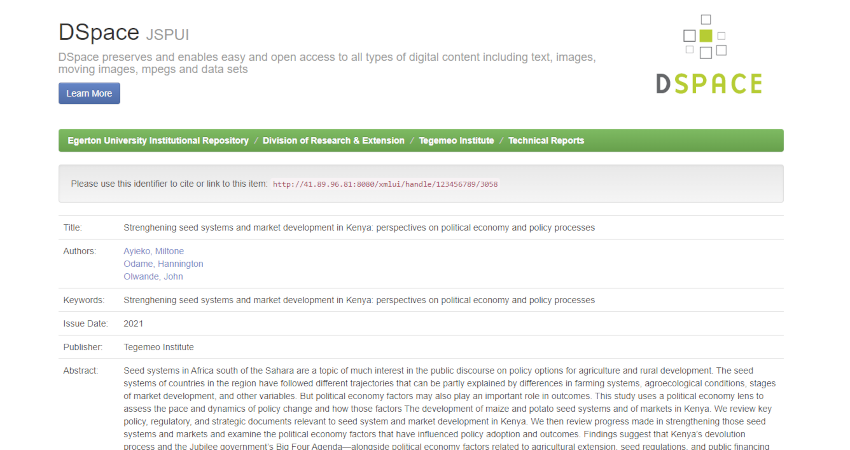Click the Publisher value Tegemeo Institute
This screenshot has width=850, height=450.
tap(158, 347)
